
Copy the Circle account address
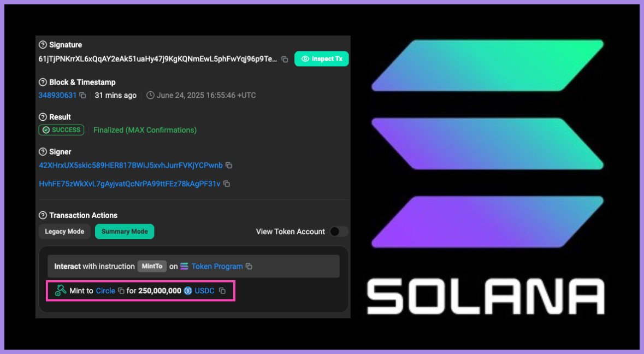(121, 291)
